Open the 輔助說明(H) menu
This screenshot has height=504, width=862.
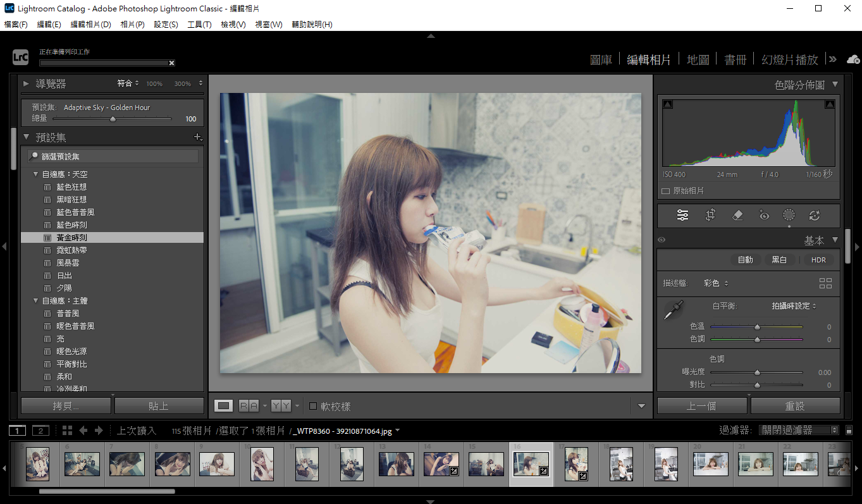point(312,25)
